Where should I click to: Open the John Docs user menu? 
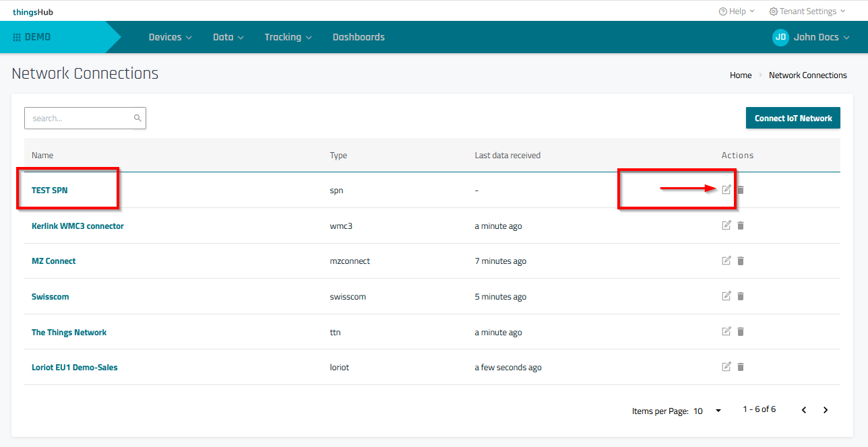(821, 37)
